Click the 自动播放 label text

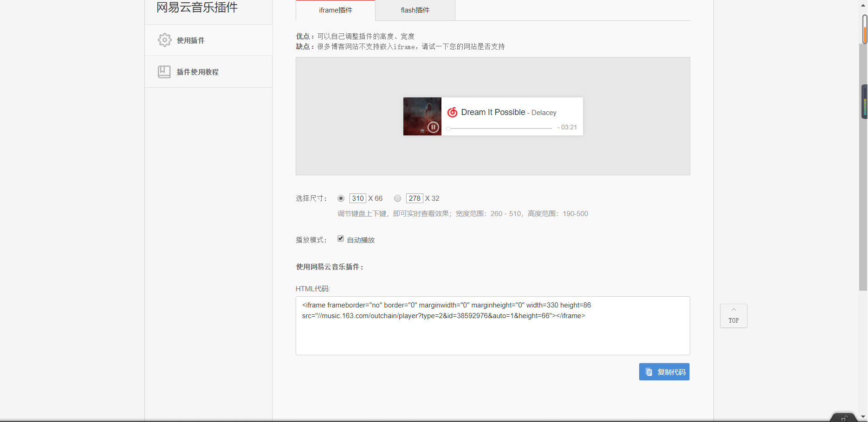361,240
